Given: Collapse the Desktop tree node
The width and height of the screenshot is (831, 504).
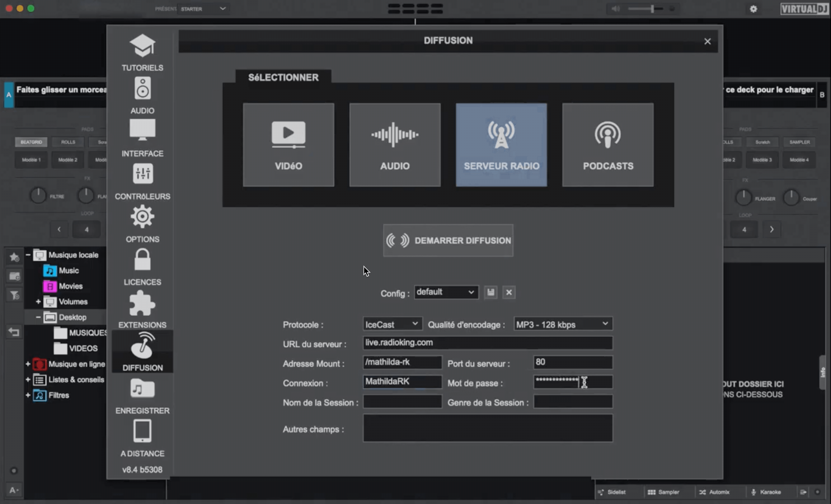Looking at the screenshot, I should (x=38, y=317).
